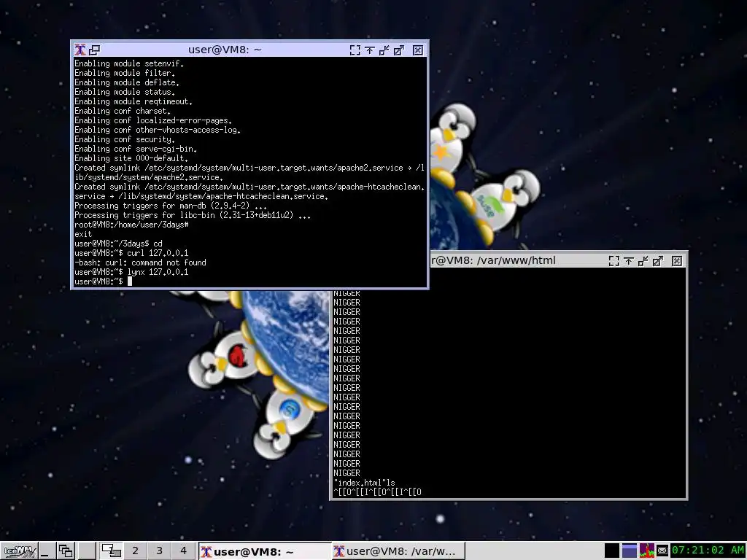Click the "index.html"ls line in second terminal
Viewport: 747px width, 560px height.
pyautogui.click(x=364, y=483)
